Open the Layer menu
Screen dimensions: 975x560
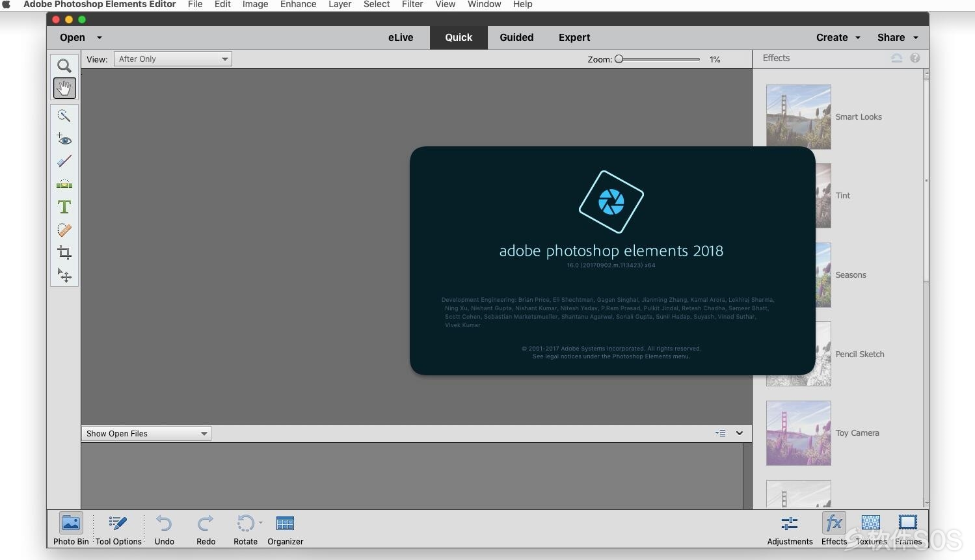click(x=340, y=5)
